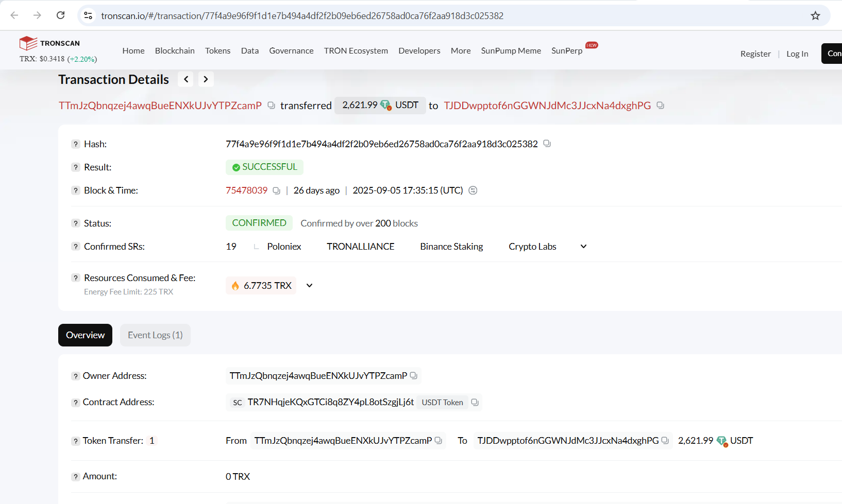Open block 75478039 link

tap(246, 190)
